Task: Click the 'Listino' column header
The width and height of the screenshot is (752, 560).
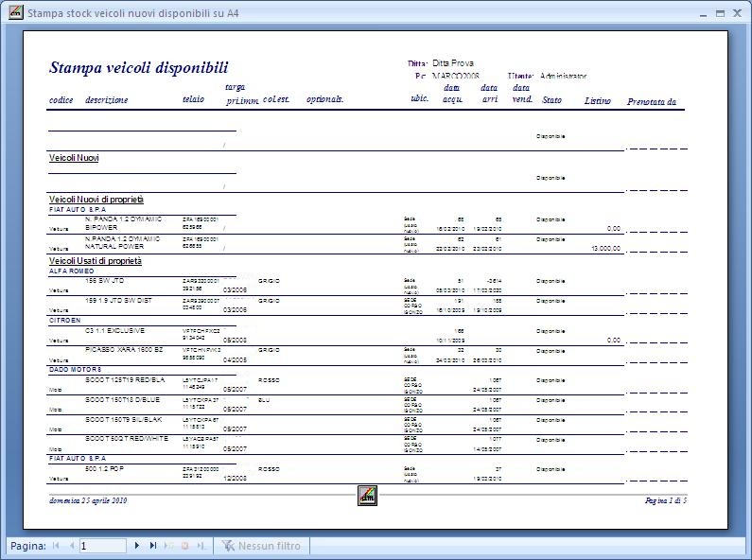Action: point(598,100)
